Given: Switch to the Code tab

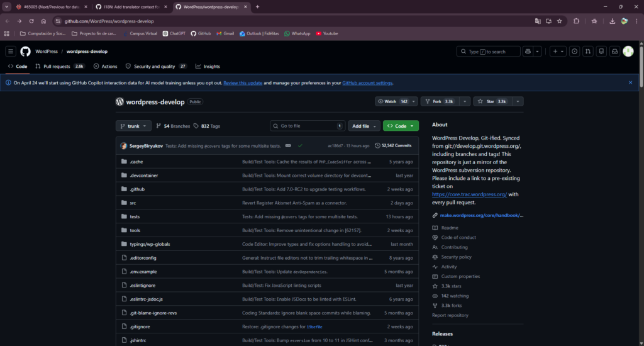Looking at the screenshot, I should coord(18,66).
